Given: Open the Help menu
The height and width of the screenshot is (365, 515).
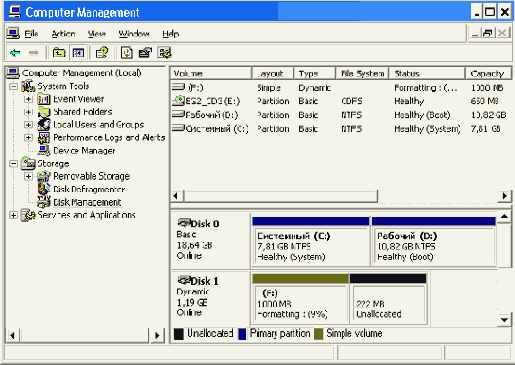Looking at the screenshot, I should [x=171, y=34].
